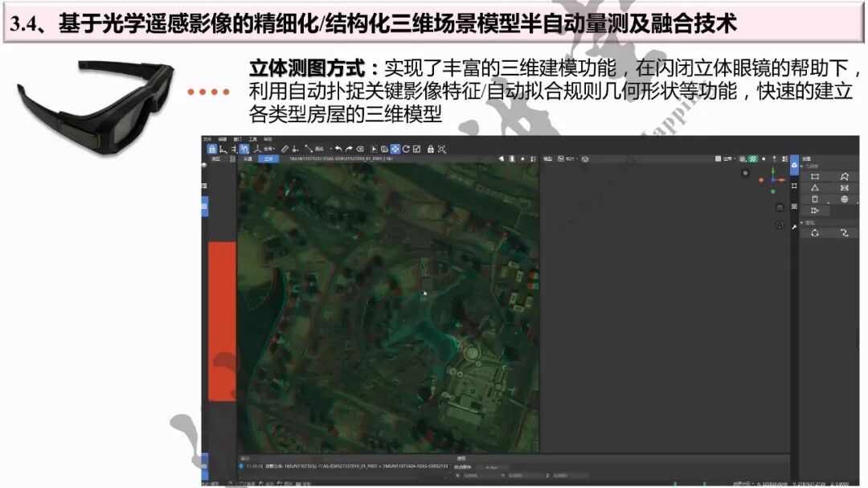Open the global coordinate dropdown beside axis icon
This screenshot has height=488, width=868.
point(269,149)
